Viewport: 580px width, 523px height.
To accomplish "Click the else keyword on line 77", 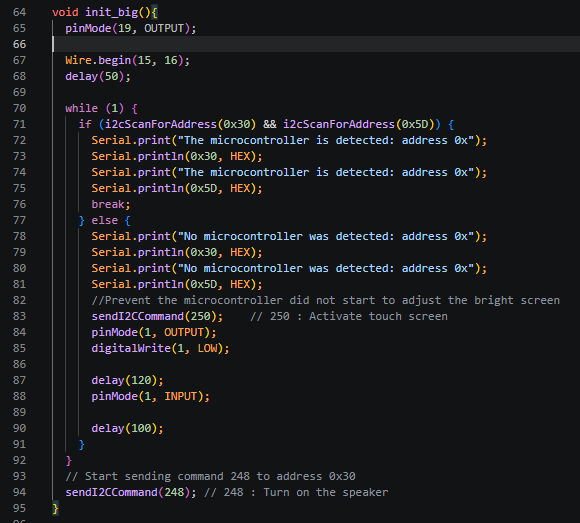I will click(x=105, y=220).
